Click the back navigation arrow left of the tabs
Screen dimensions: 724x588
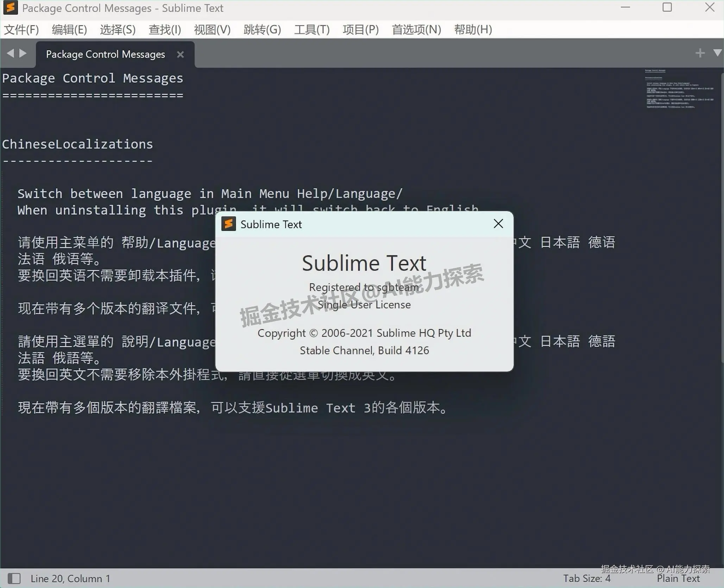pyautogui.click(x=11, y=53)
